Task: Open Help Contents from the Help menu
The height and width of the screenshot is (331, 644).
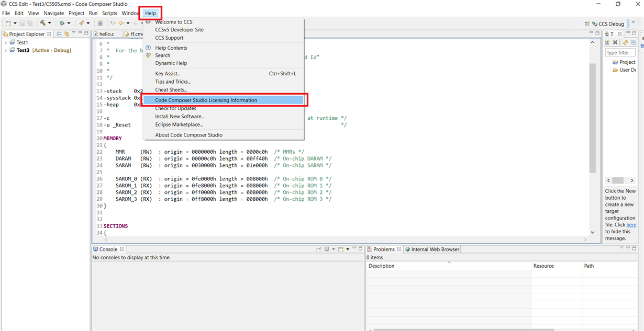Action: 224,48
